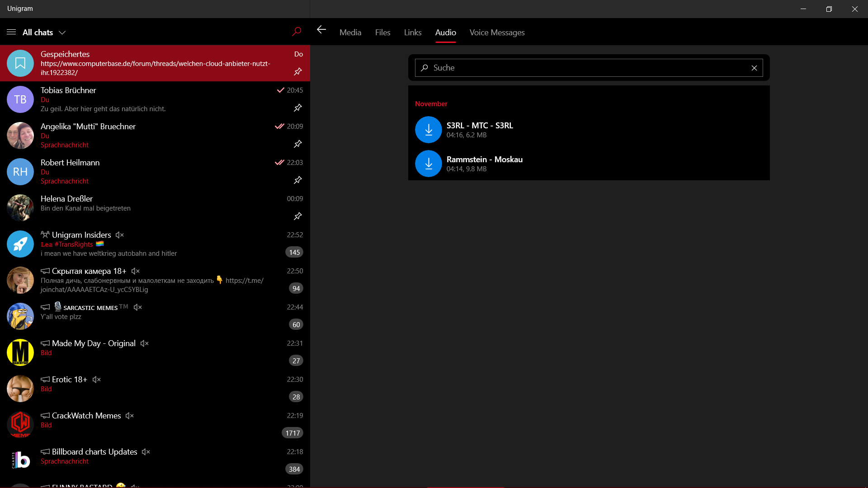The image size is (868, 488).
Task: Open the CrackWatch Memes channel
Action: 155,425
